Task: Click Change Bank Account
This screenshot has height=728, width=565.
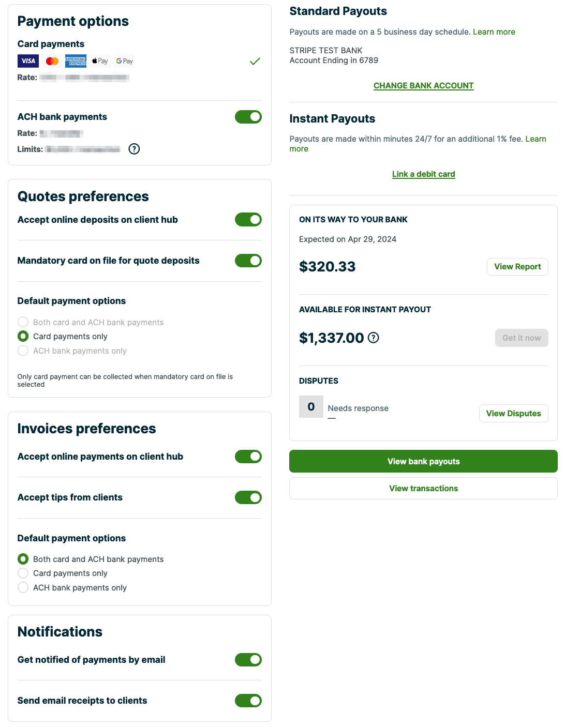Action: tap(423, 85)
